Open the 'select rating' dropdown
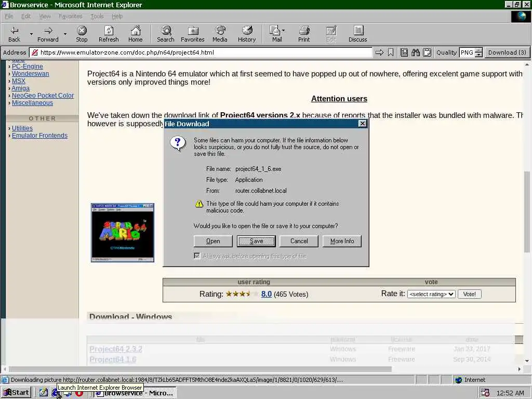This screenshot has width=532, height=399. tap(431, 294)
